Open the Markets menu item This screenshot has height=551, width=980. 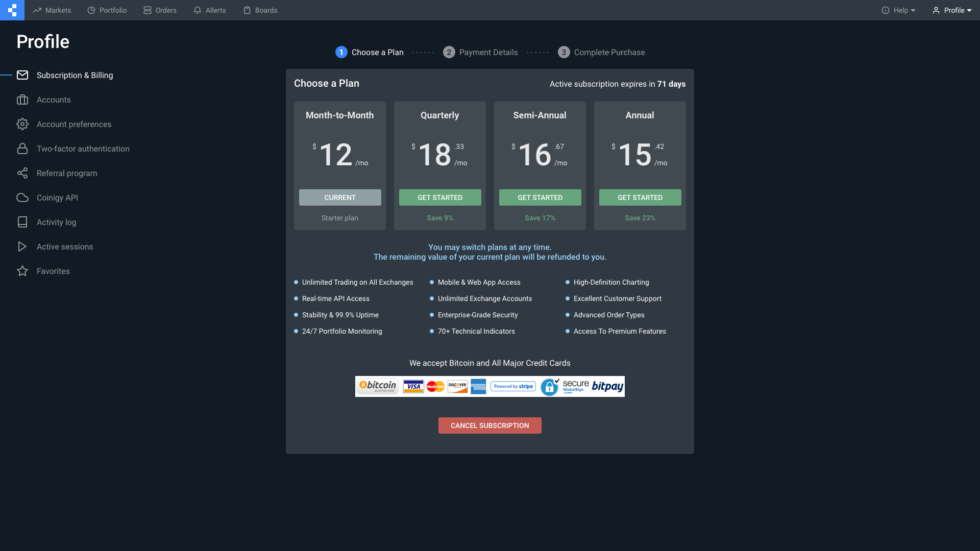pos(52,10)
